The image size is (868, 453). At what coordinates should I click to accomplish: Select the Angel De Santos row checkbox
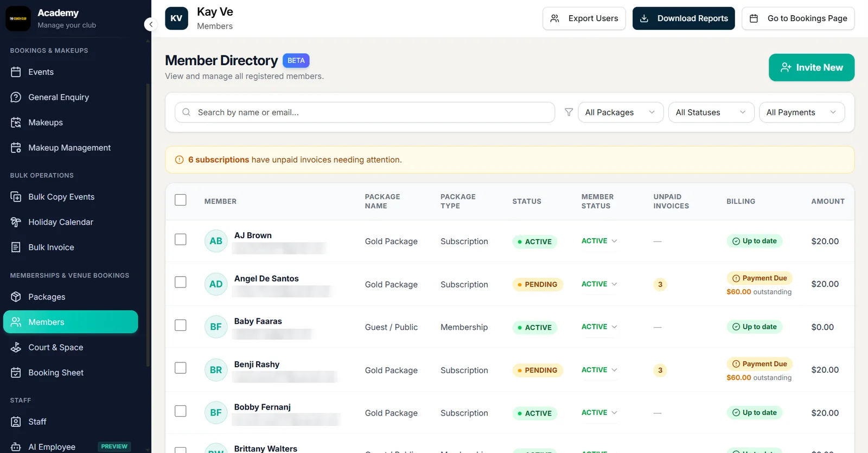pyautogui.click(x=181, y=282)
